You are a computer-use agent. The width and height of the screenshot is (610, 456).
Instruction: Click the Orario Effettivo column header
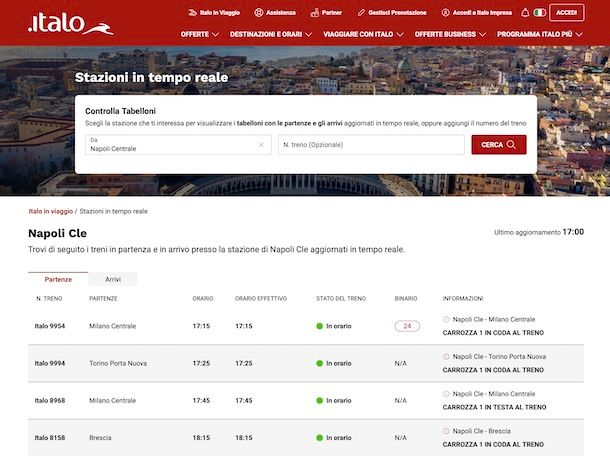tap(261, 298)
